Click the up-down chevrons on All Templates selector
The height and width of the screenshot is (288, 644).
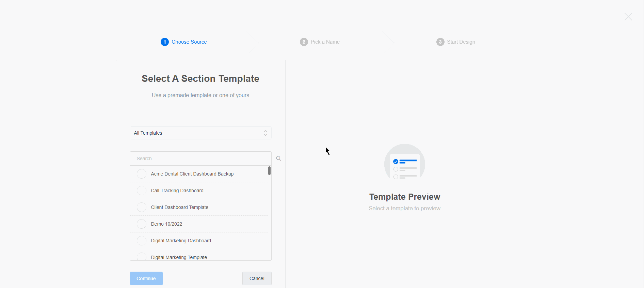tap(265, 133)
